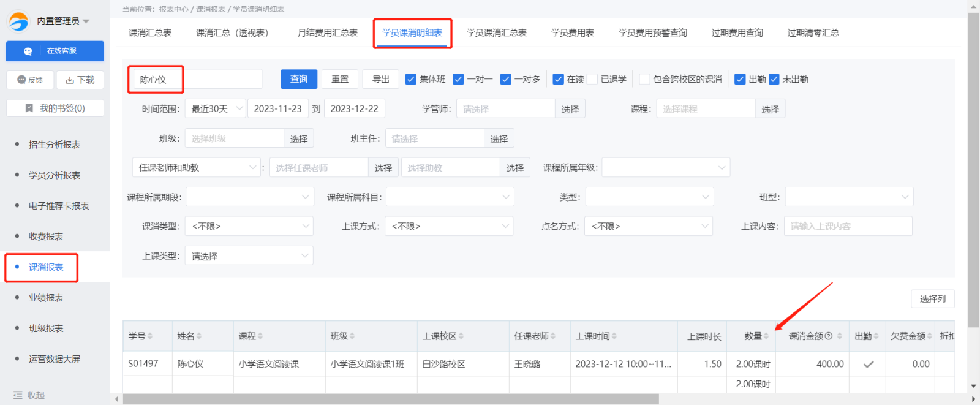The width and height of the screenshot is (980, 405).
Task: Switch to 课消汇总（透视表）tab
Action: click(232, 32)
